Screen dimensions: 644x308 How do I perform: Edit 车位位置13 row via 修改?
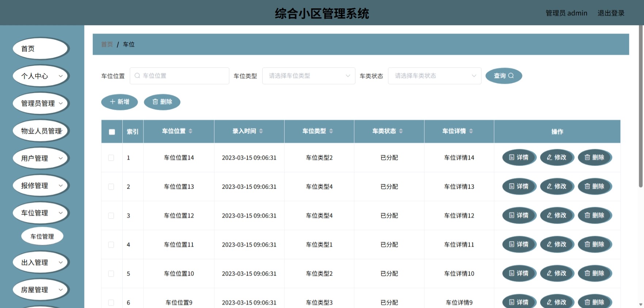click(557, 186)
